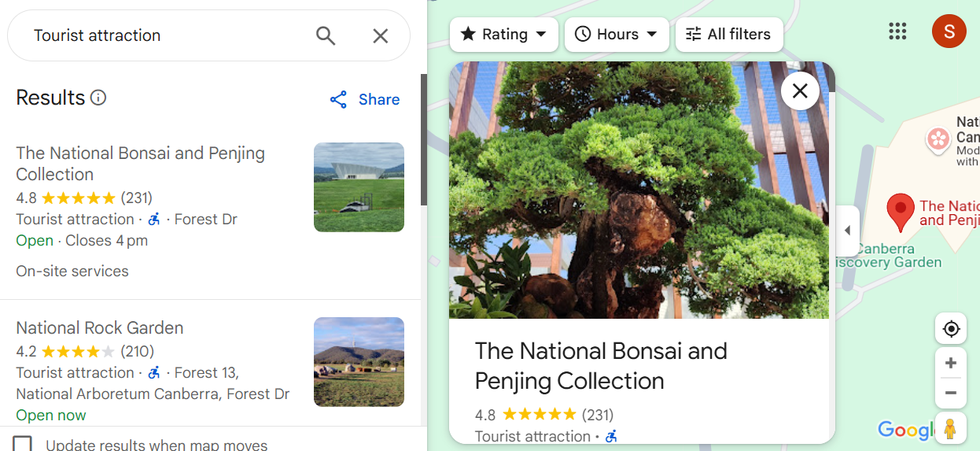This screenshot has height=451, width=980.
Task: Click the search magnifier icon
Action: coord(326,35)
